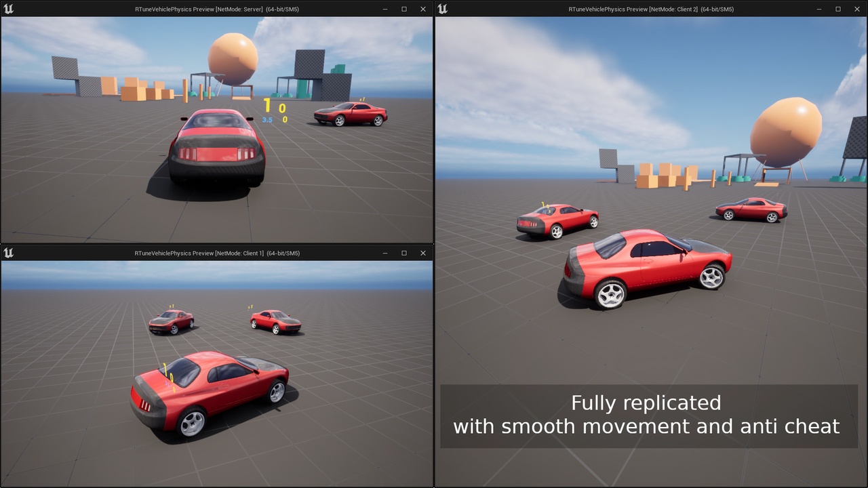Image resolution: width=868 pixels, height=488 pixels.
Task: Maximize the Client 1 preview window
Action: [x=404, y=253]
